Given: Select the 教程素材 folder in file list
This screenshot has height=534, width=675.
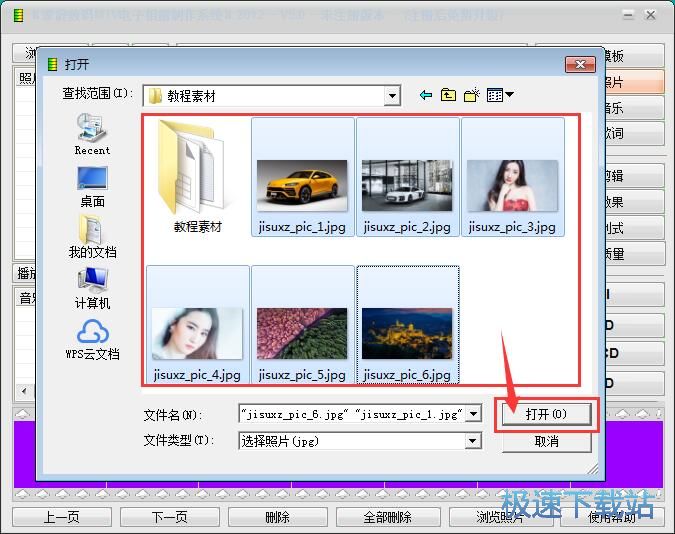Looking at the screenshot, I should point(197,177).
